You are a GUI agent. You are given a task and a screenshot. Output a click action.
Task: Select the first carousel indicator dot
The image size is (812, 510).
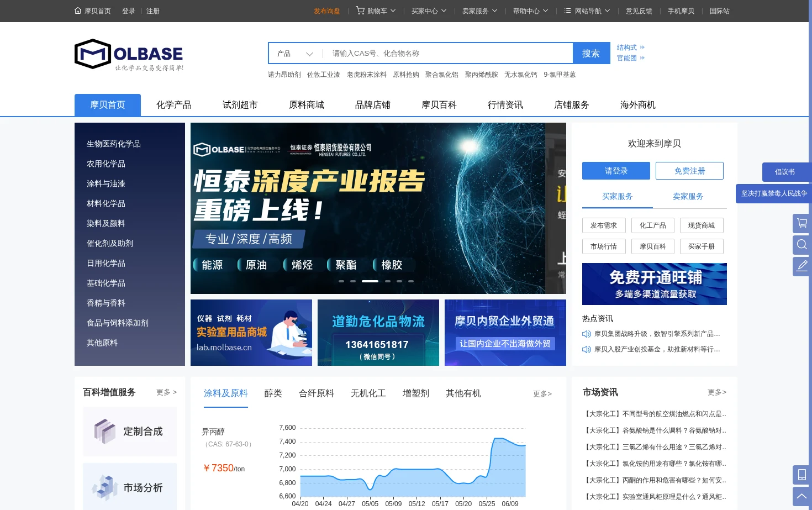pyautogui.click(x=341, y=281)
